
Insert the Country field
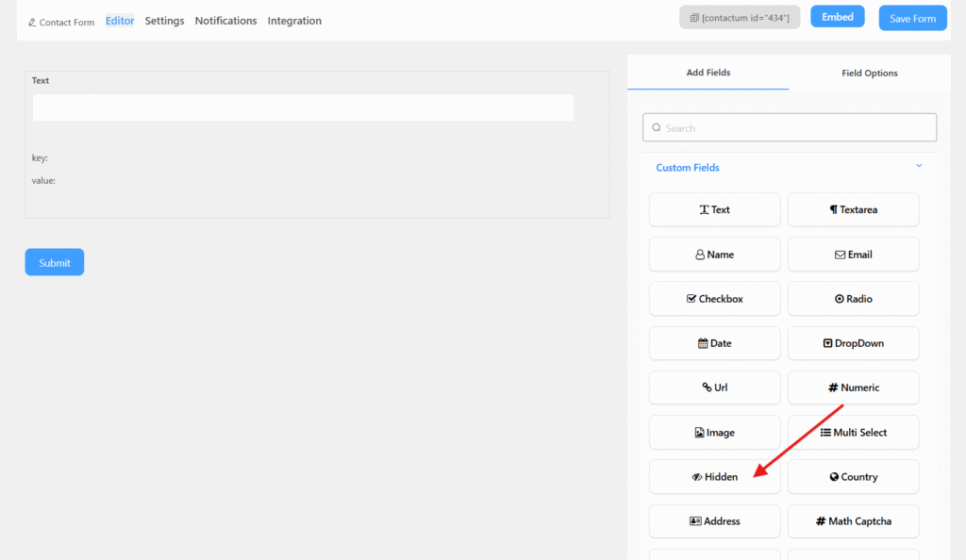pos(853,477)
